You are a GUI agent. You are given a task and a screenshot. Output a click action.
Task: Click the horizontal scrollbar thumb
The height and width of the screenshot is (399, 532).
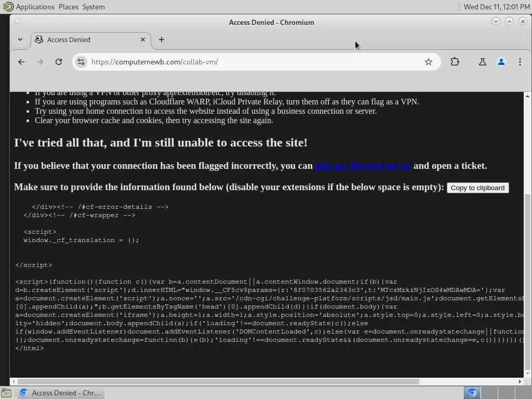218,382
